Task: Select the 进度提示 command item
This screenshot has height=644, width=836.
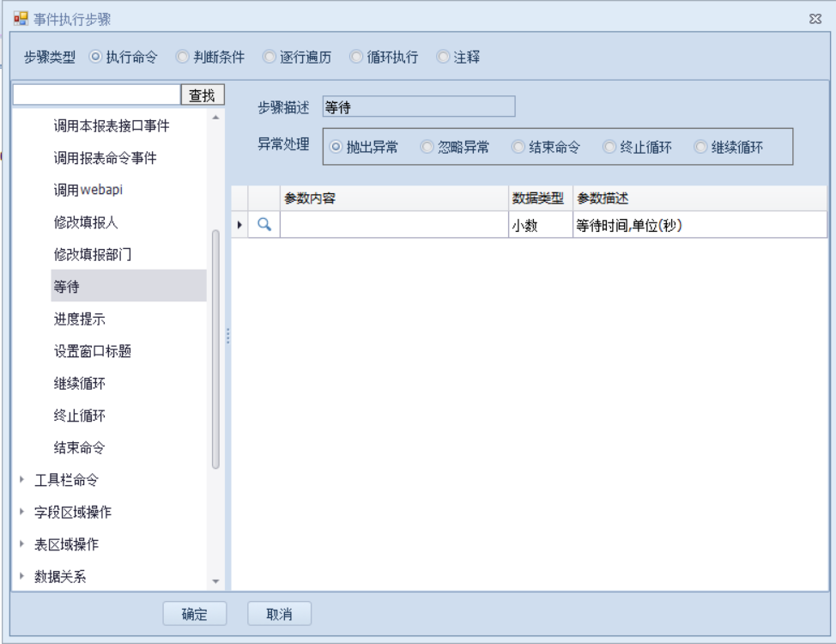Action: [x=80, y=319]
